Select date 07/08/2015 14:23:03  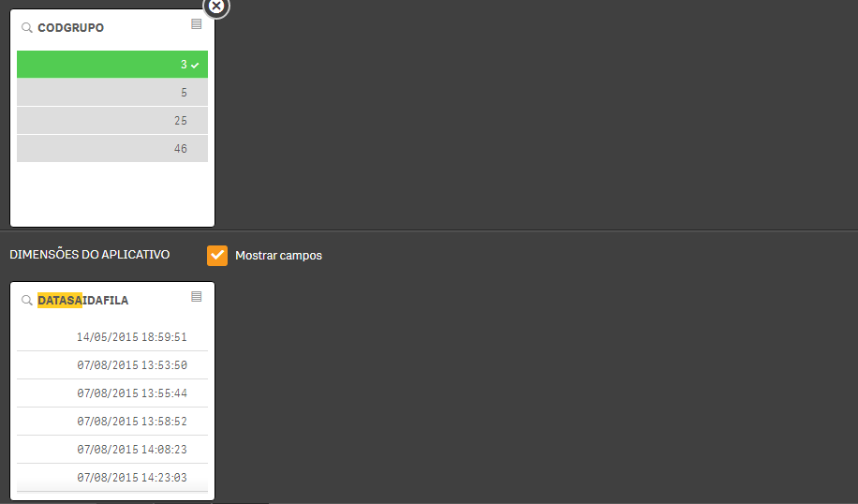click(x=112, y=477)
